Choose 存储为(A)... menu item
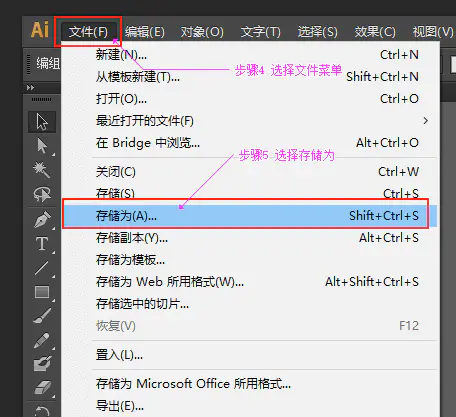The width and height of the screenshot is (456, 417). pos(249,216)
